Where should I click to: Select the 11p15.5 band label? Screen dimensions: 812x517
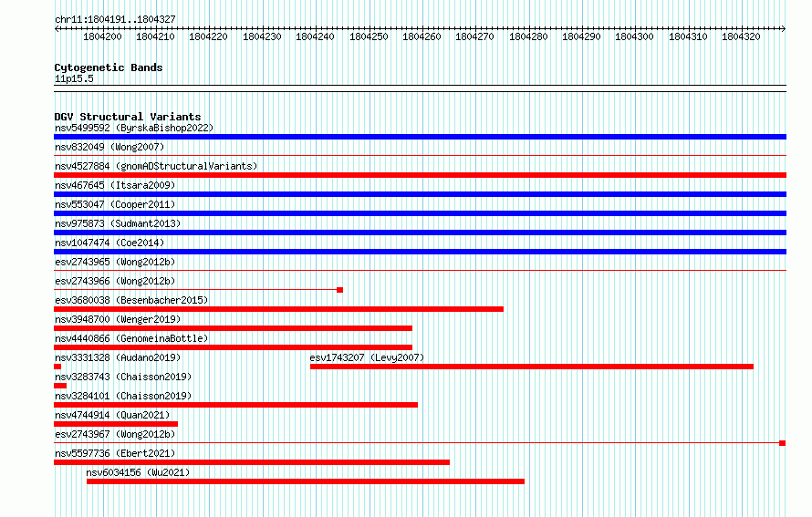(x=74, y=78)
